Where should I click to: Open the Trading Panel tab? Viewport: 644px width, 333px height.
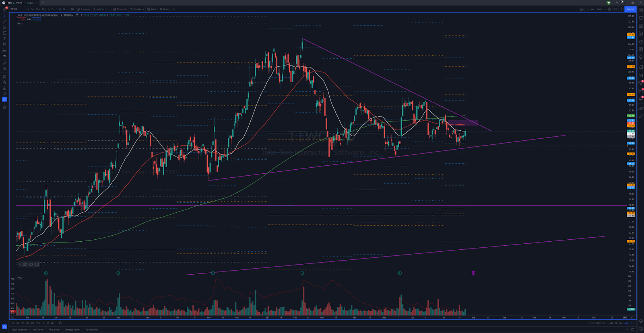pos(91,329)
